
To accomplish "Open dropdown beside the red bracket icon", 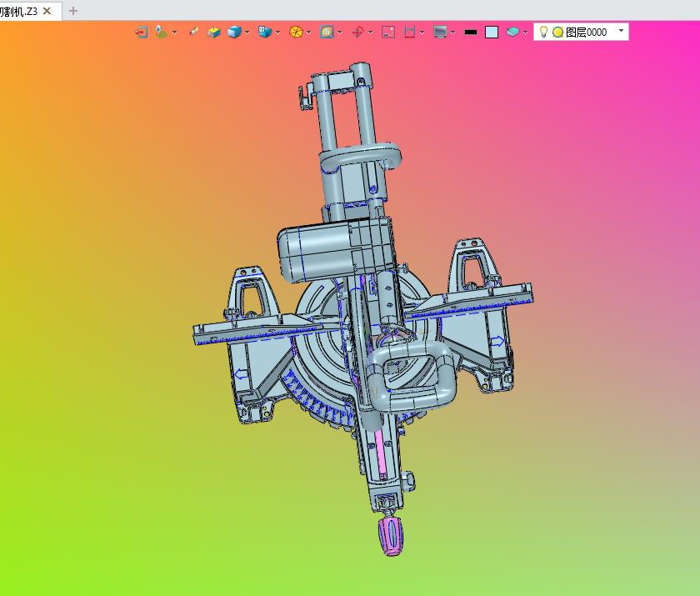I will [422, 33].
